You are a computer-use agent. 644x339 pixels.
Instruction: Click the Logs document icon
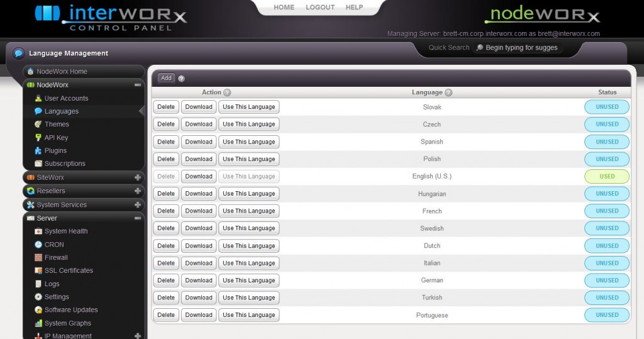(38, 284)
